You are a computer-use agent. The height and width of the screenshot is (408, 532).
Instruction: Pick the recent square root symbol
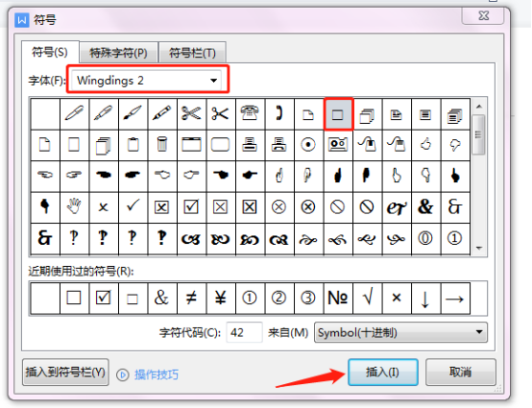367,299
